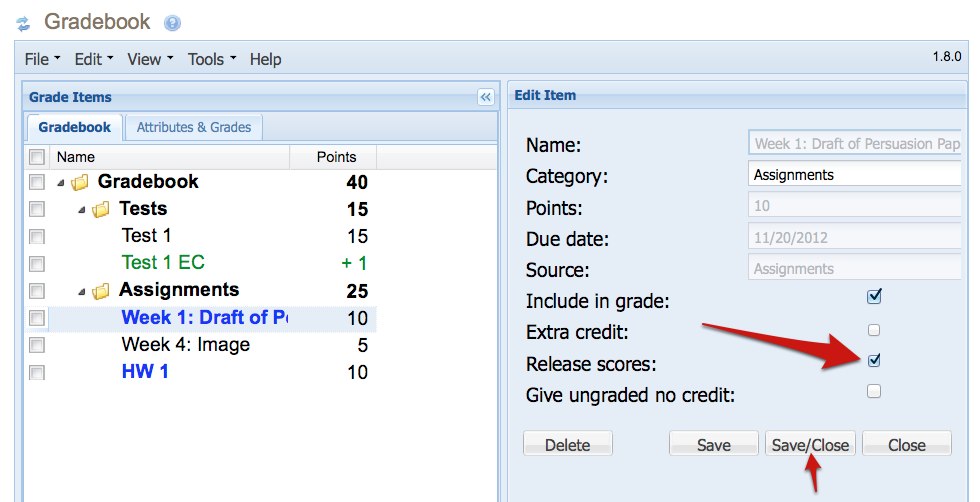Toggle the select-all checkbox in Name header
Image resolution: width=980 pixels, height=502 pixels.
pos(37,156)
